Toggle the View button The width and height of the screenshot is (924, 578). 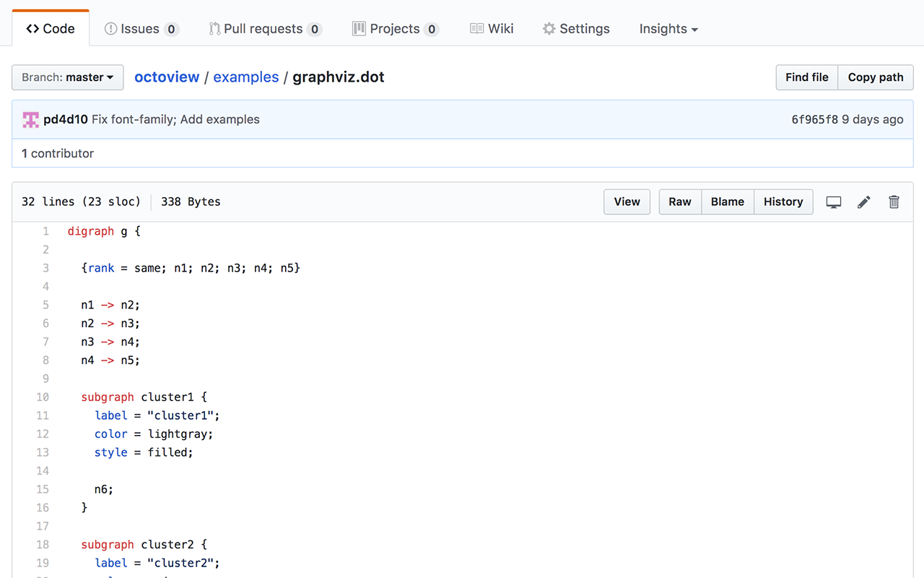click(x=627, y=202)
